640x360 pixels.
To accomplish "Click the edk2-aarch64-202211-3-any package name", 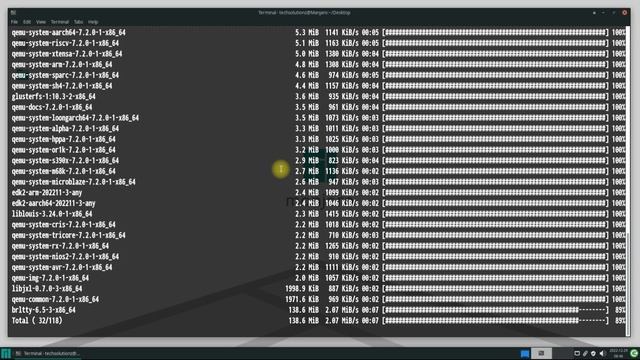I will point(53,203).
